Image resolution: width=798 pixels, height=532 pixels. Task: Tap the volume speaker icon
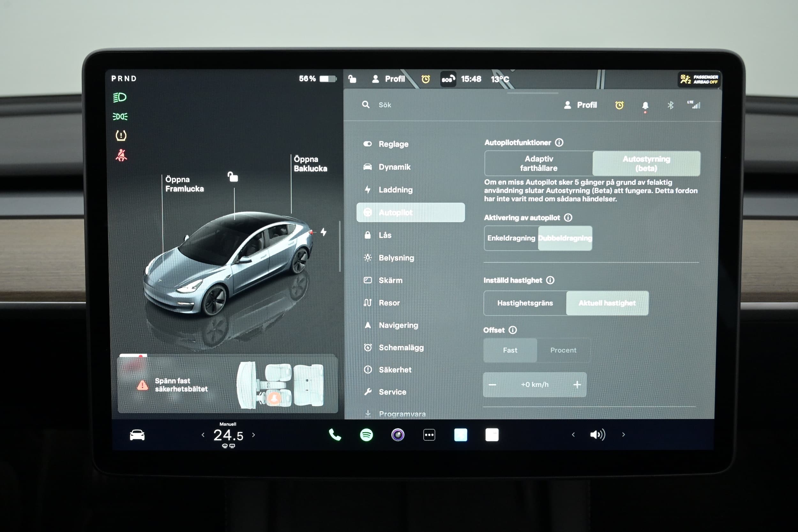[x=598, y=435]
